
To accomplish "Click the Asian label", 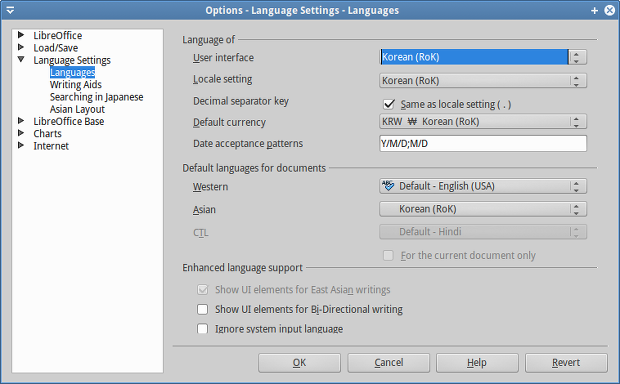I will (x=204, y=210).
